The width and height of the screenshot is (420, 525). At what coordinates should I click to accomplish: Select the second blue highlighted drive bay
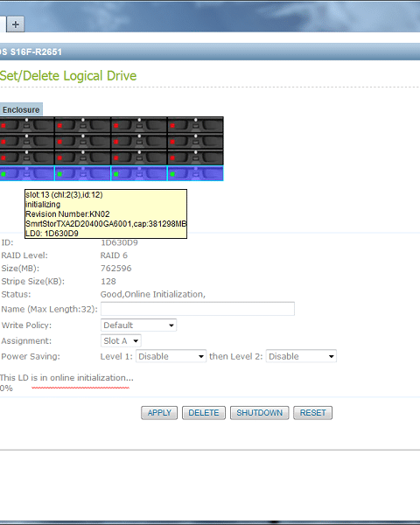pos(82,173)
